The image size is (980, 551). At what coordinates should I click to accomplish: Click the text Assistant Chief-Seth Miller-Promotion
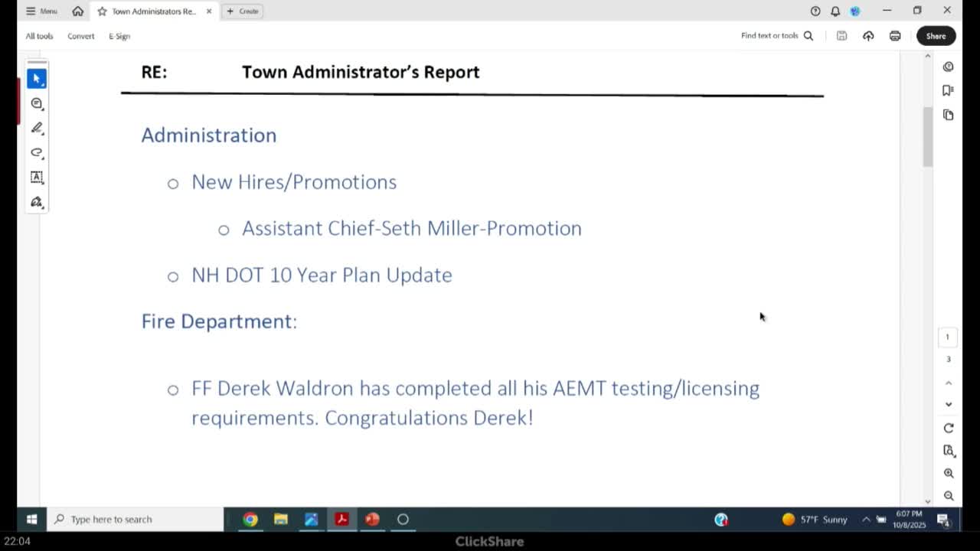coord(412,228)
